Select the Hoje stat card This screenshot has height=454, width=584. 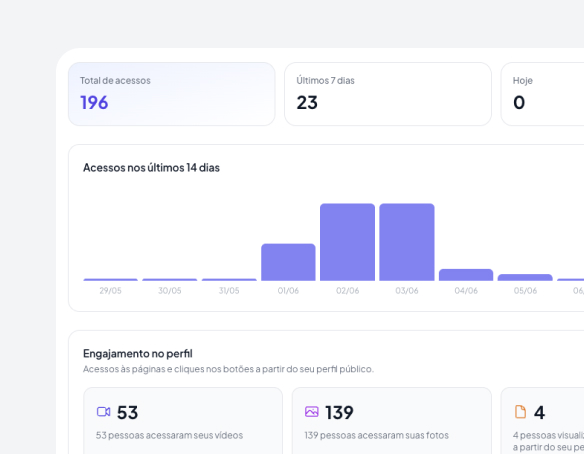(x=543, y=94)
